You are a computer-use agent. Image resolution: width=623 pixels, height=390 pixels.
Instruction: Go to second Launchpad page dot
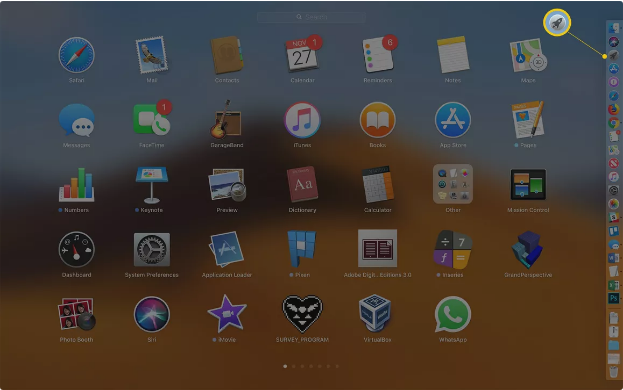coord(294,366)
